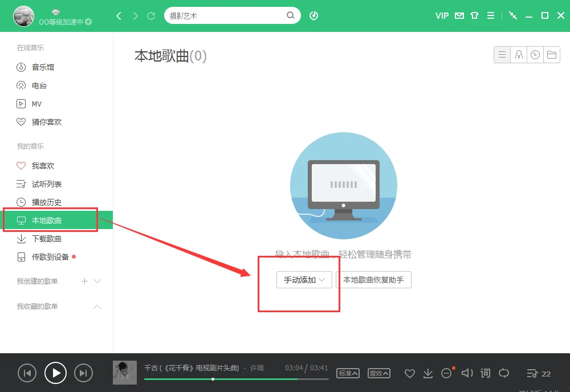Click the volume speaker icon
The image size is (570, 392).
[x=467, y=373]
